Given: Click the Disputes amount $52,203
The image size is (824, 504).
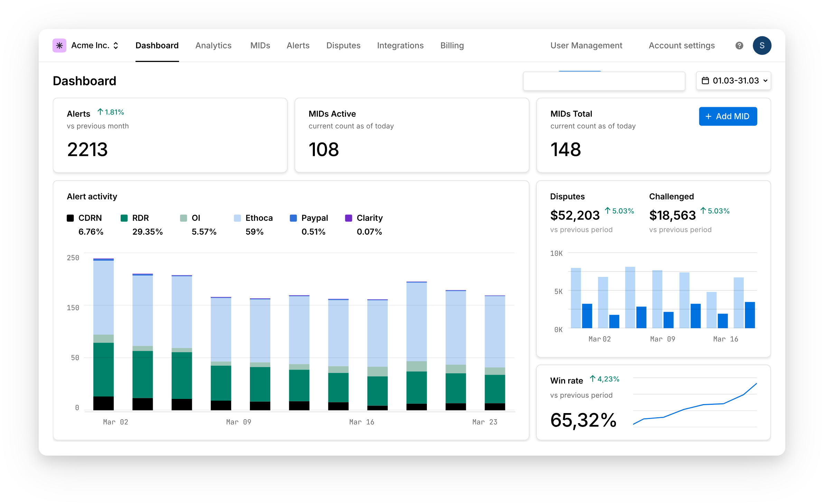Looking at the screenshot, I should [575, 215].
